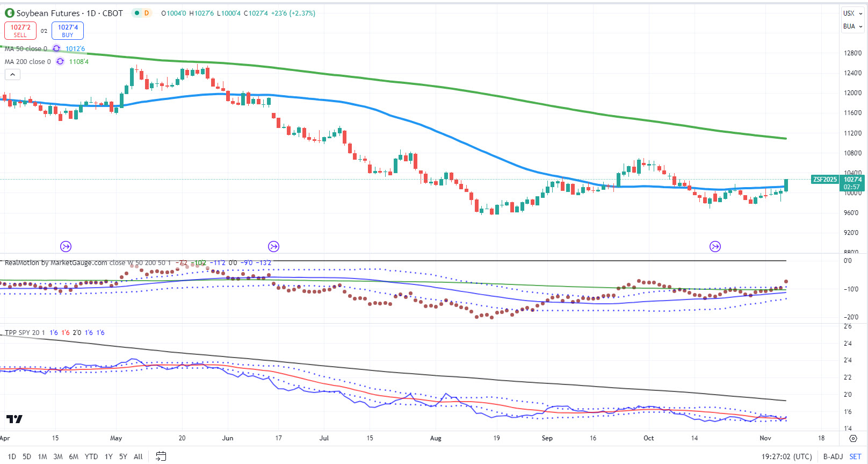Click the MA 50 value 1012'6

(x=75, y=48)
